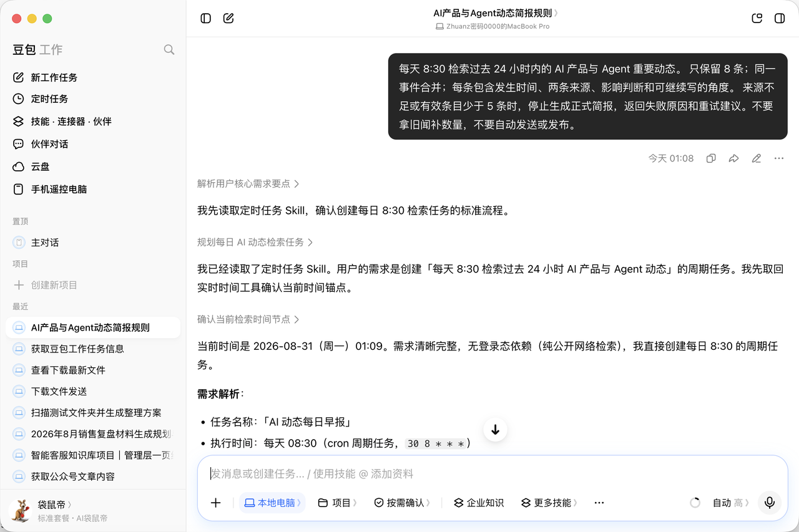Start voice input with the microphone
The height and width of the screenshot is (532, 799).
tap(770, 503)
